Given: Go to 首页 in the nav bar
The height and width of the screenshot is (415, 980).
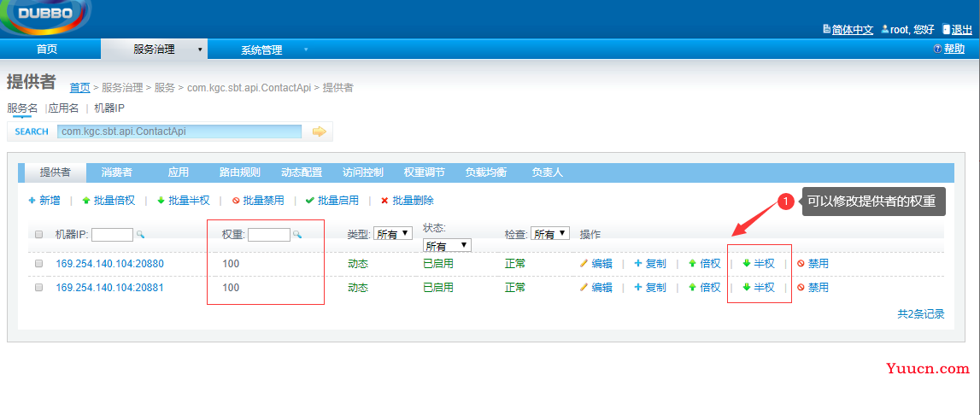Looking at the screenshot, I should click(47, 50).
